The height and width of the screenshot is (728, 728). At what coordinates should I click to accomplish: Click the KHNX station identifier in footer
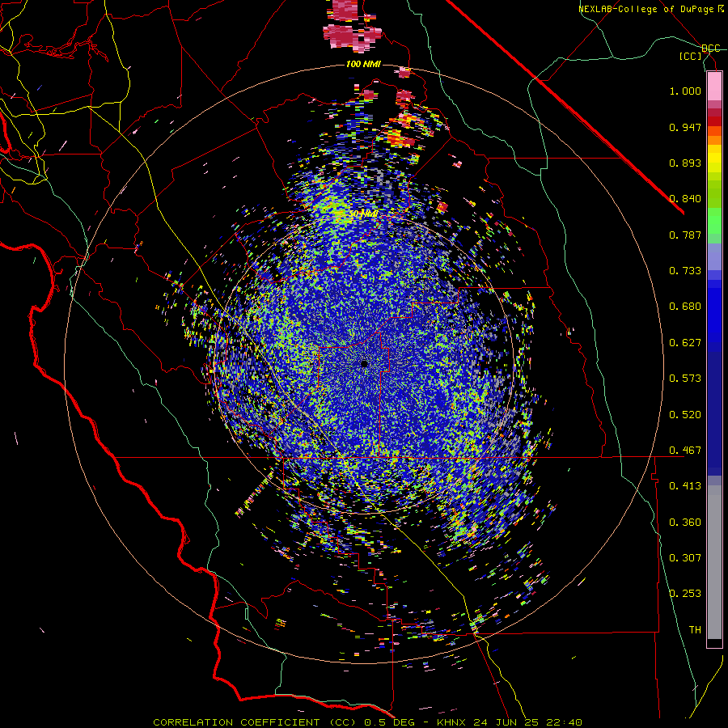tap(453, 722)
